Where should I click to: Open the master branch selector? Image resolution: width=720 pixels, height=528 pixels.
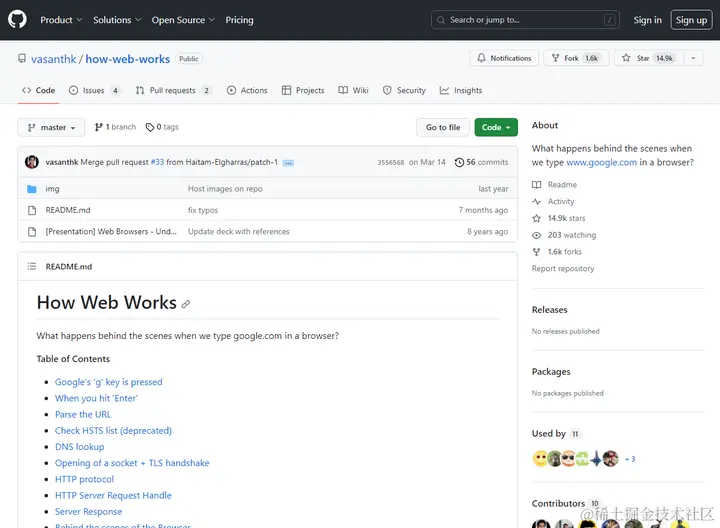coord(51,127)
